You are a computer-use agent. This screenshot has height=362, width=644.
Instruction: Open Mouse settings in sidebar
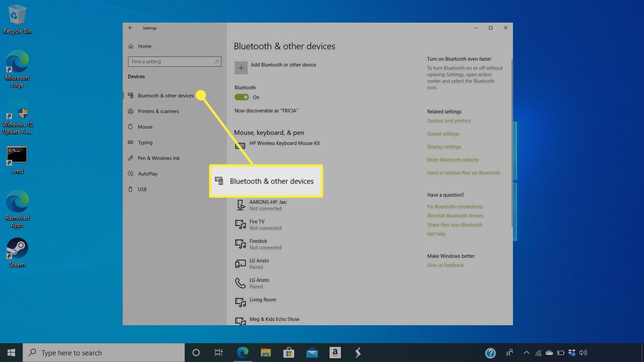[x=140, y=127]
